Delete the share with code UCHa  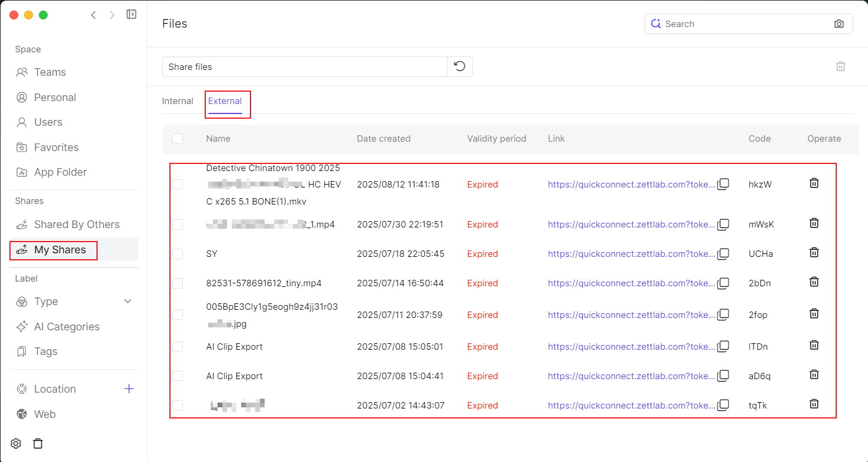click(x=814, y=253)
